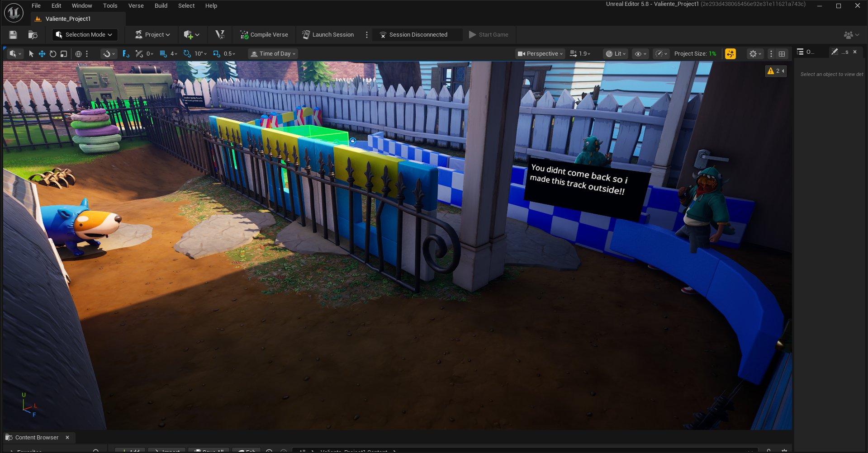
Task: Open the viewport gear settings dropdown
Action: [x=755, y=54]
